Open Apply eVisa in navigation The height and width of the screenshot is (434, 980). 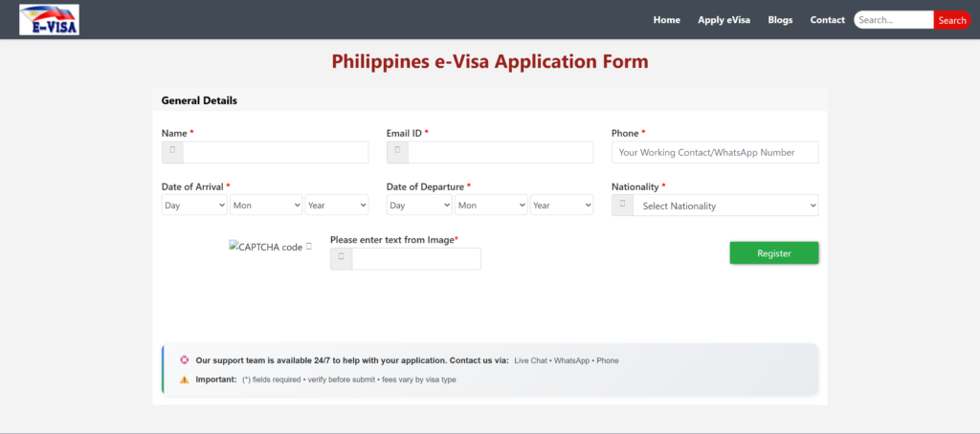(x=724, y=20)
